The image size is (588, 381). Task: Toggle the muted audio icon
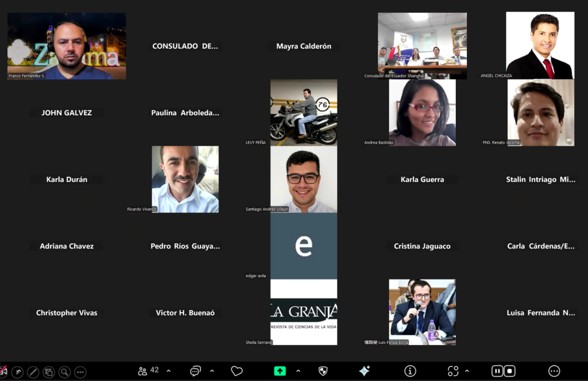coord(4,371)
